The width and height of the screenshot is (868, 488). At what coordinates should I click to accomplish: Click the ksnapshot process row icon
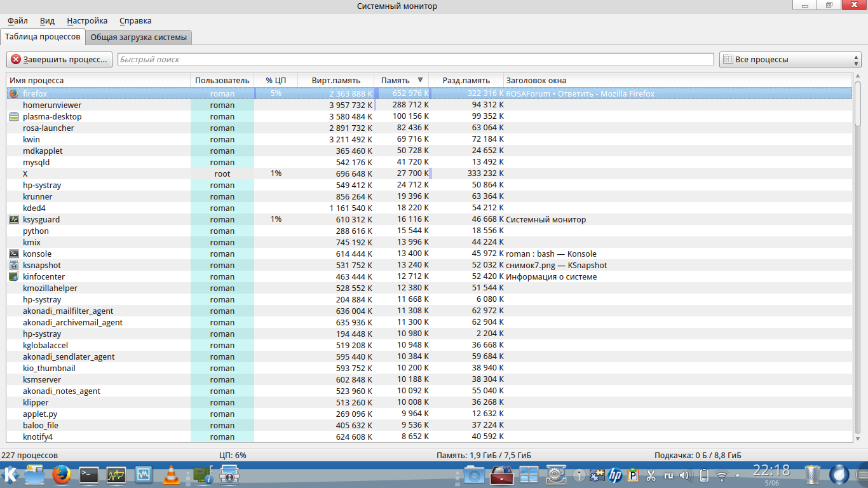pyautogui.click(x=14, y=265)
